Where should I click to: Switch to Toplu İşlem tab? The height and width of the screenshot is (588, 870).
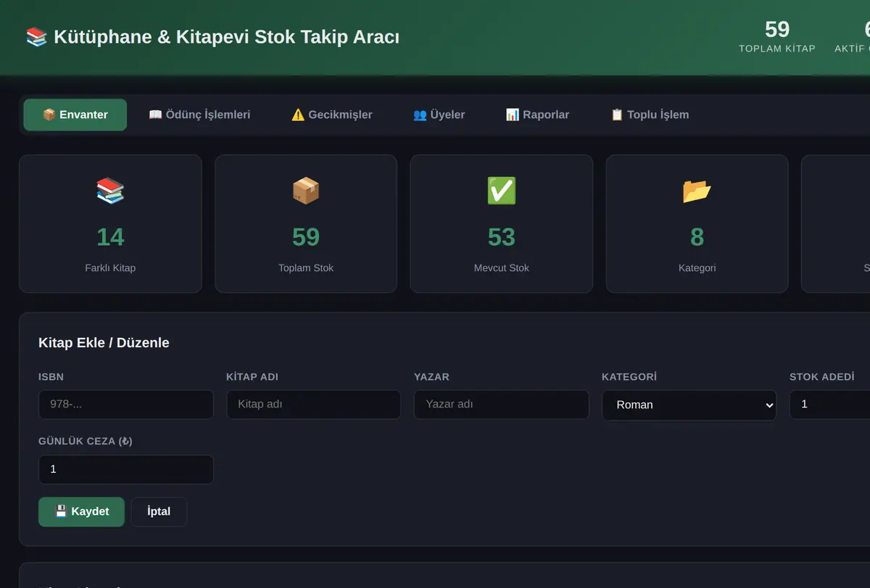point(650,115)
